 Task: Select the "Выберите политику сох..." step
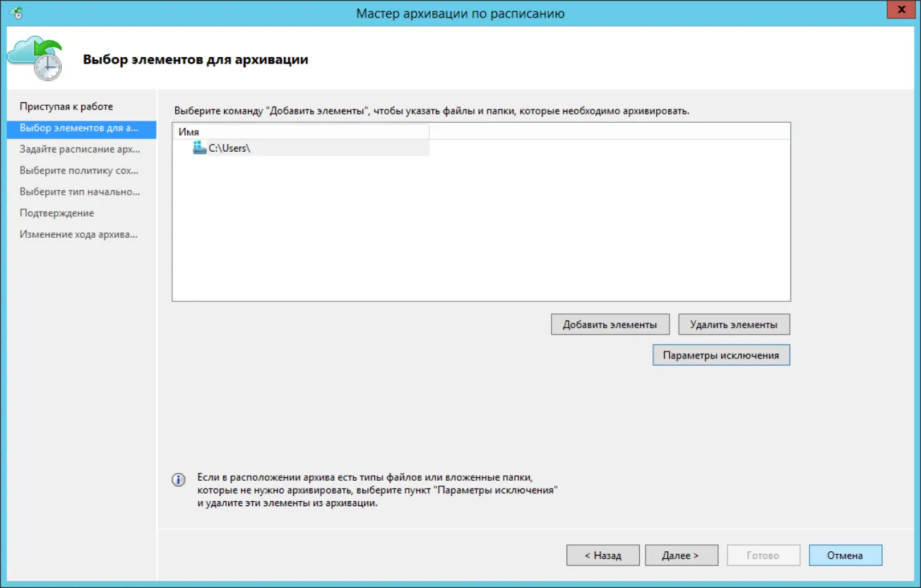(79, 170)
